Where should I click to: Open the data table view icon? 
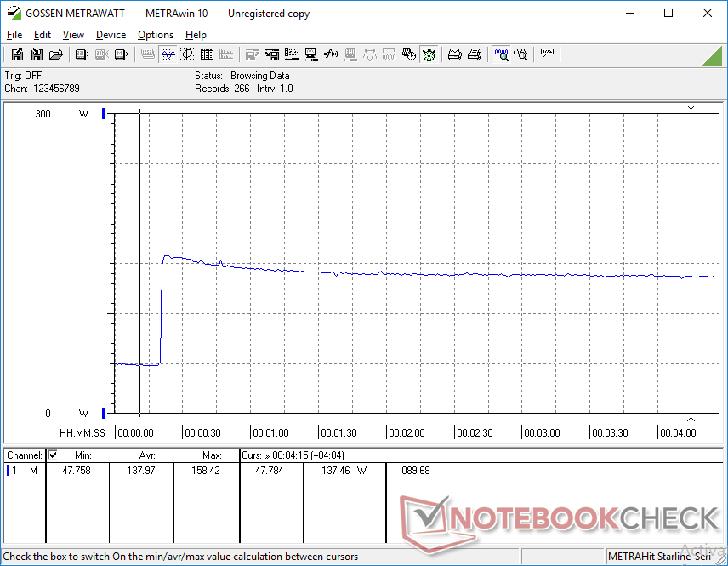(x=207, y=54)
